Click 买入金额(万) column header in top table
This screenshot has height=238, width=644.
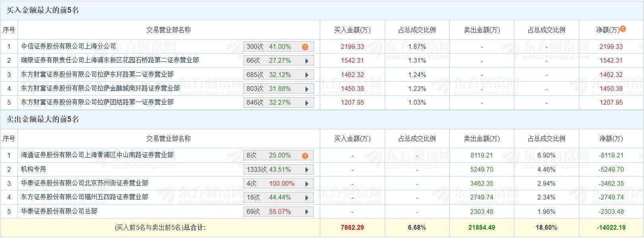tap(352, 30)
